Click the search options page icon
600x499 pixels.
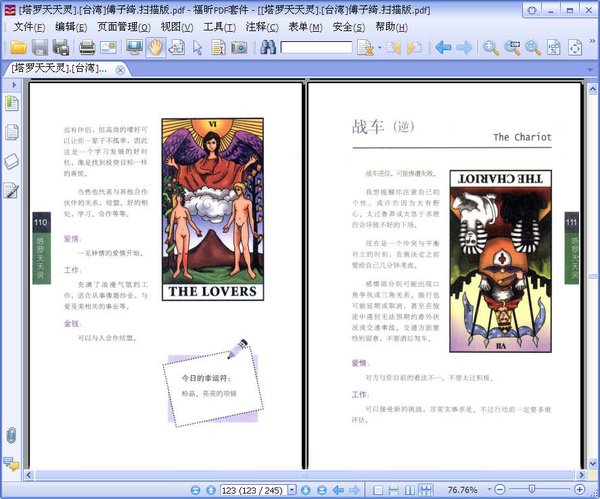click(365, 48)
